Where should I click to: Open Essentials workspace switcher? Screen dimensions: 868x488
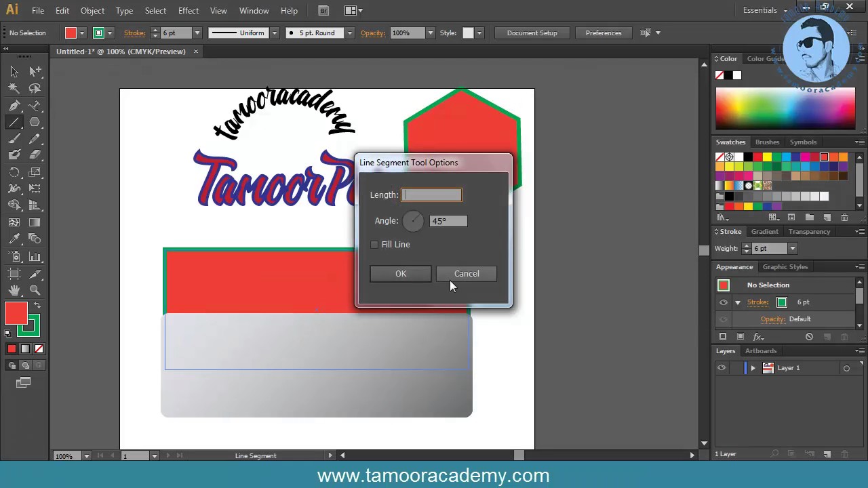[x=764, y=10]
